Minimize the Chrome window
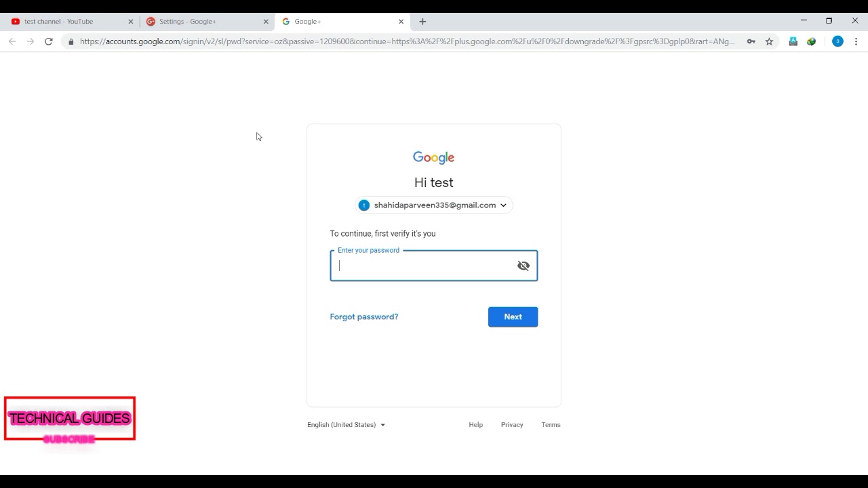Screen dimensions: 868x488 tap(804, 21)
